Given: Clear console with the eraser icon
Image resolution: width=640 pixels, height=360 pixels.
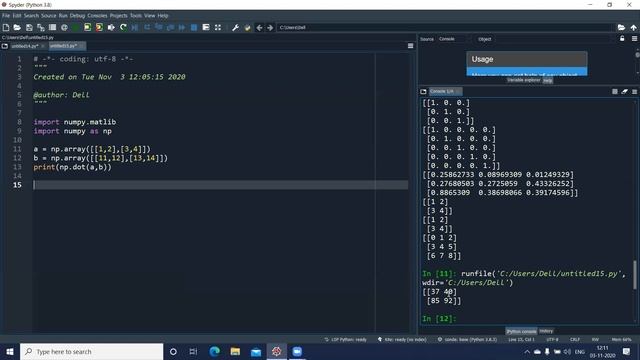Looking at the screenshot, I should pyautogui.click(x=624, y=91).
